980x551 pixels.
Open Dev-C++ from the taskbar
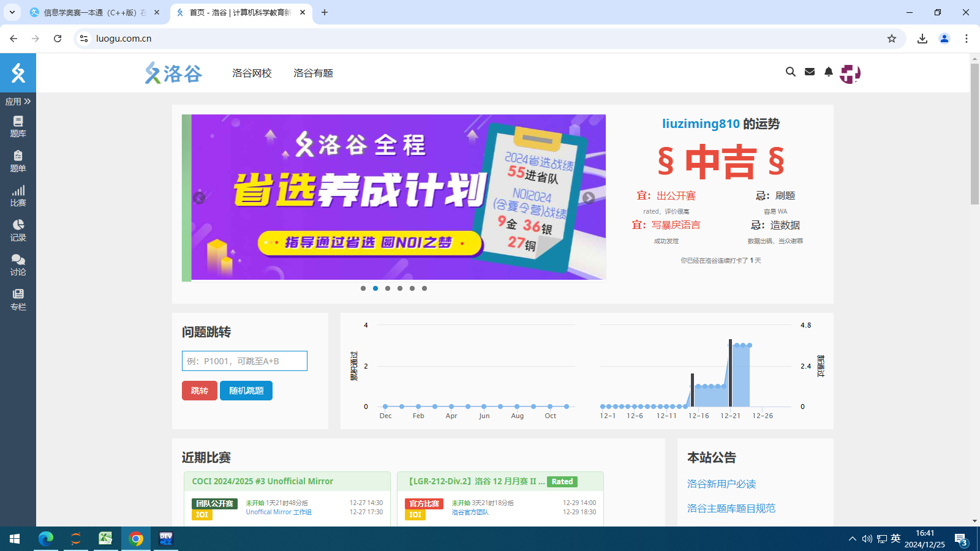[x=165, y=539]
